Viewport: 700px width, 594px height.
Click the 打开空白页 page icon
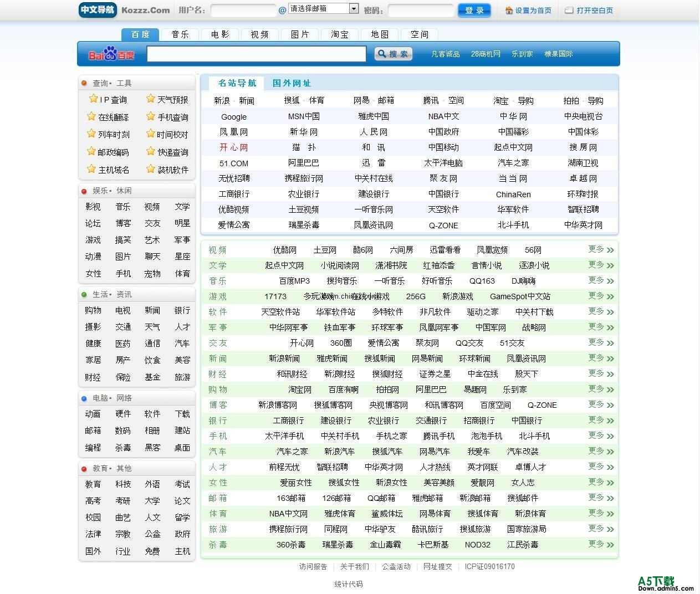click(569, 10)
